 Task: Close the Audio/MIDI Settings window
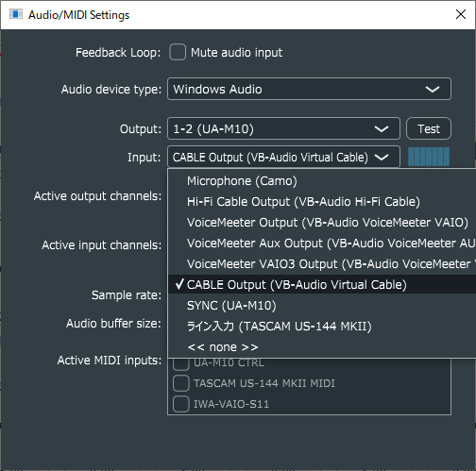click(x=461, y=14)
